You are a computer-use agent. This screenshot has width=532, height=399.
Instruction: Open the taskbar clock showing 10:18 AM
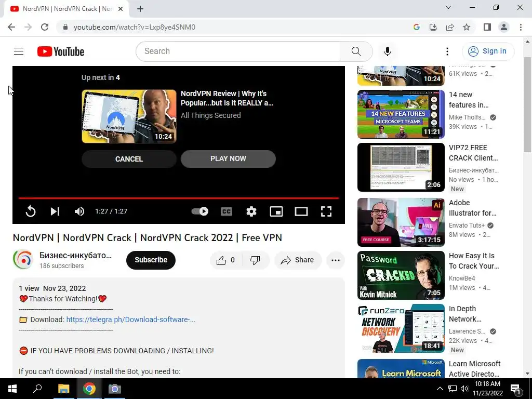tap(488, 389)
